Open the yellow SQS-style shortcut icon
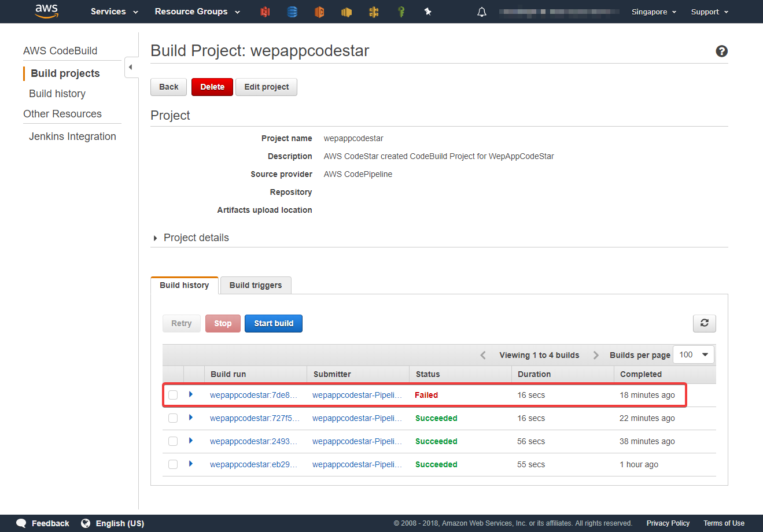 pos(347,12)
